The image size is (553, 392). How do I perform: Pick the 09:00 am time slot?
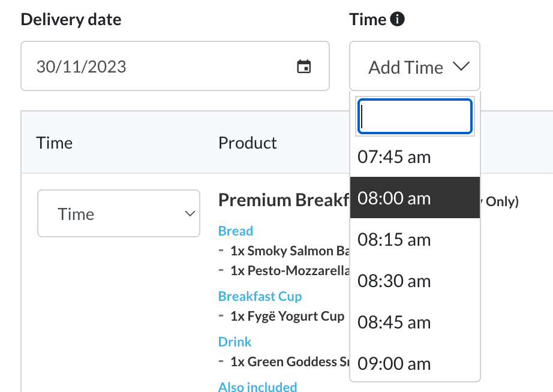(x=394, y=363)
